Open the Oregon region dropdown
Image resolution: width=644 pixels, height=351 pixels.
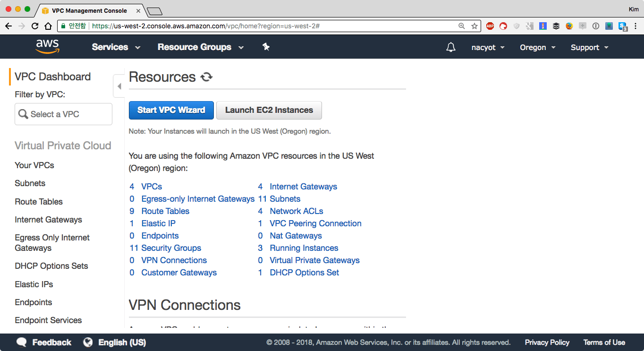[x=537, y=47]
